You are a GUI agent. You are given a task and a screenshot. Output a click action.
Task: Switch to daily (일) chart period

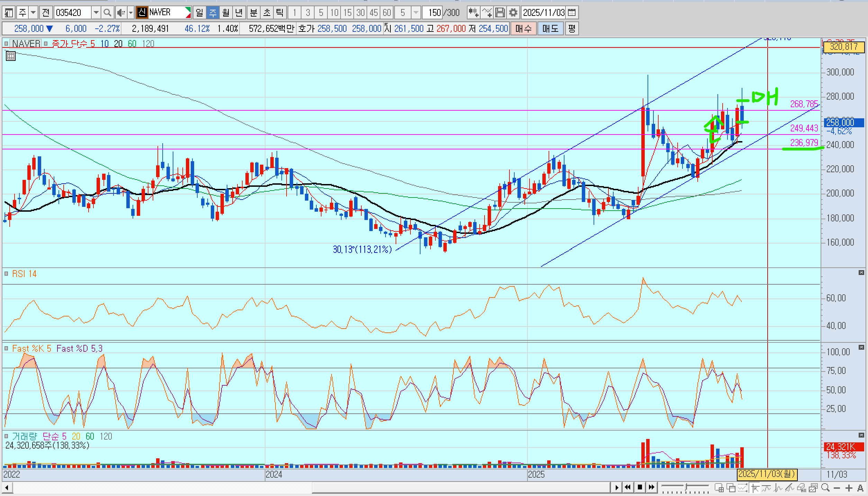(199, 13)
